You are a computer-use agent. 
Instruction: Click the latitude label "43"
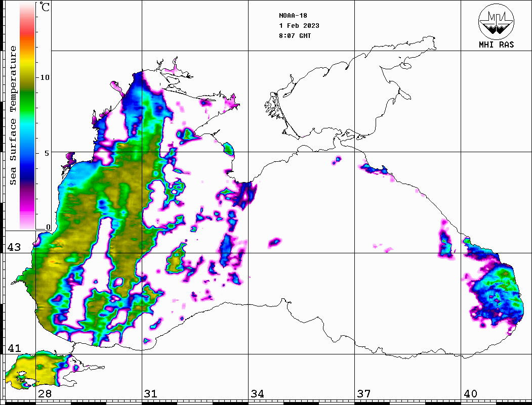click(14, 247)
